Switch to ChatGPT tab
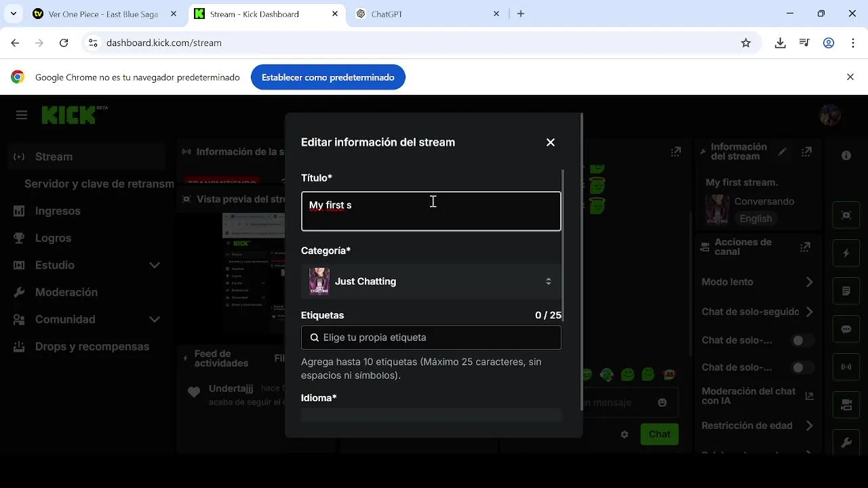The height and width of the screenshot is (488, 868). point(427,14)
